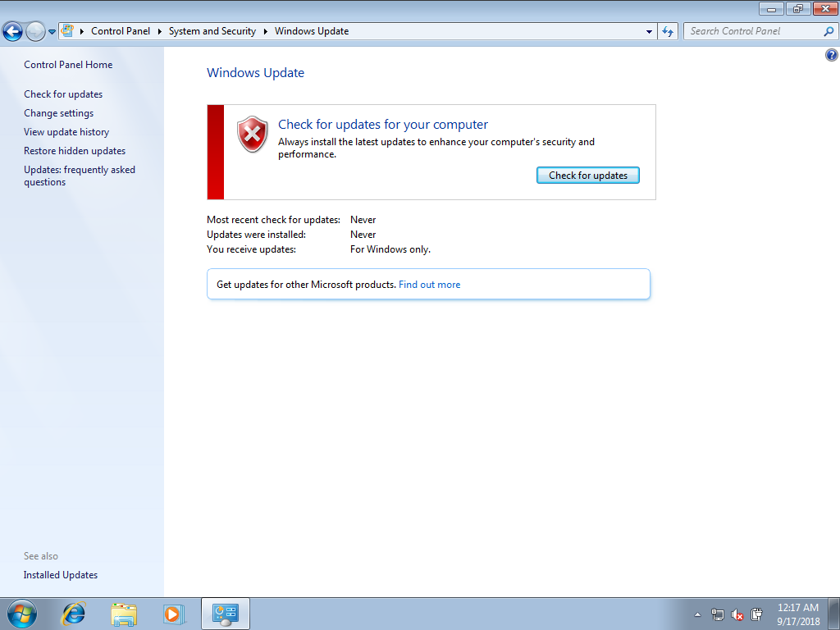Close the Windows Update window

825,8
